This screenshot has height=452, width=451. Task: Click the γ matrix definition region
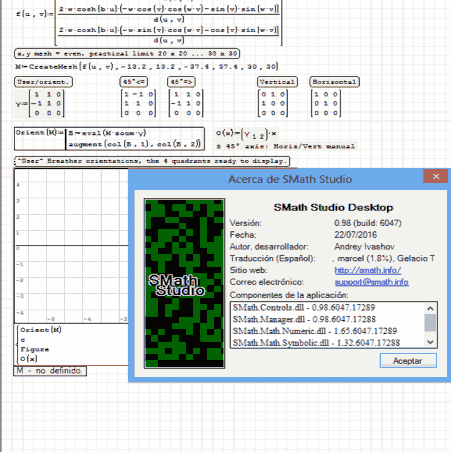point(39,104)
